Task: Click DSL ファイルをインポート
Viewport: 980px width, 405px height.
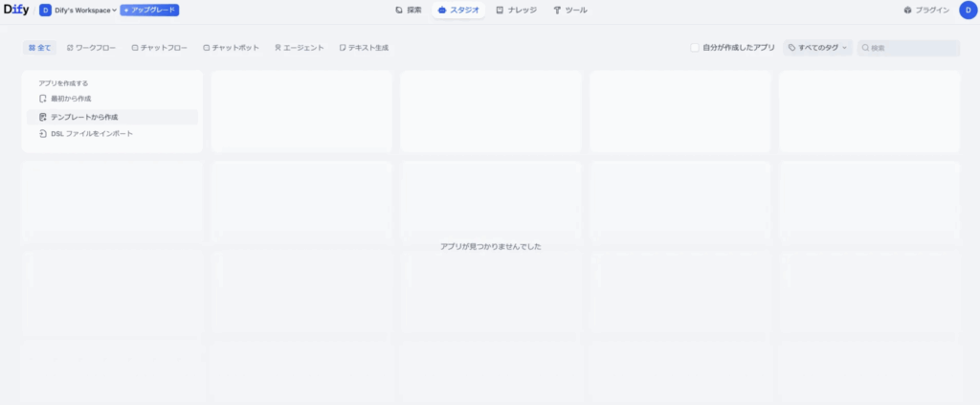Action: pyautogui.click(x=91, y=134)
